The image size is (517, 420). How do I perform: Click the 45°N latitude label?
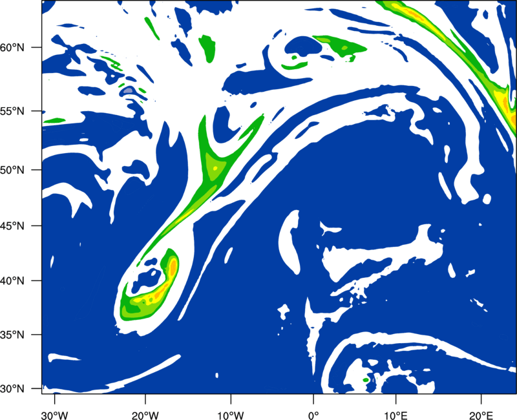(x=12, y=226)
